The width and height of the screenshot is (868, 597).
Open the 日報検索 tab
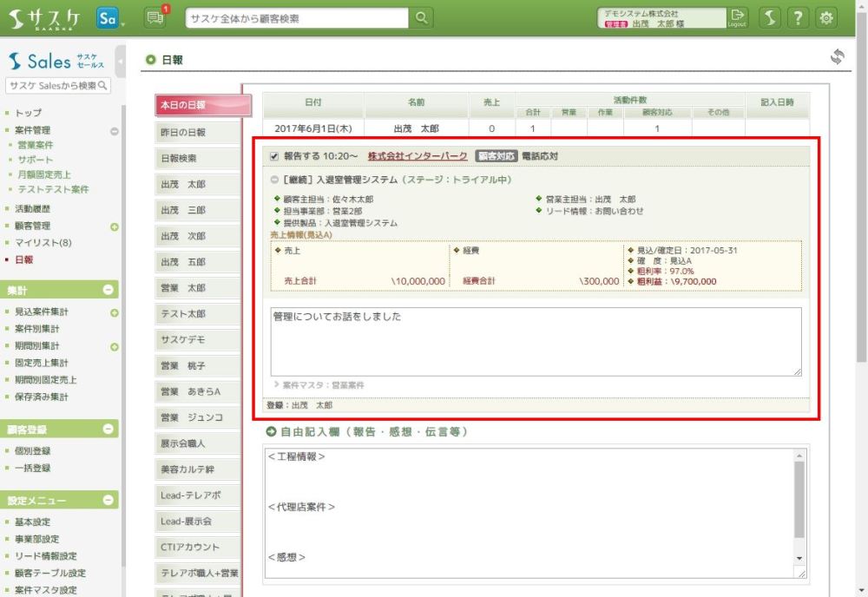tap(198, 159)
